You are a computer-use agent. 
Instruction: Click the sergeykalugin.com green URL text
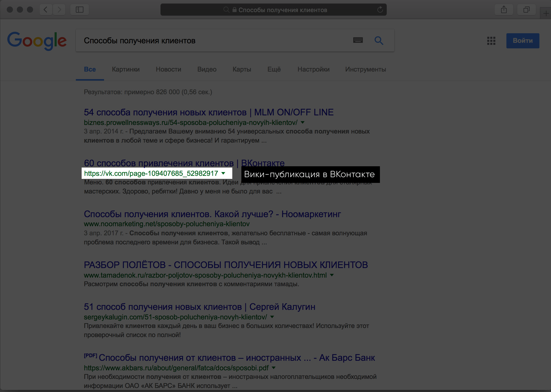pos(175,317)
